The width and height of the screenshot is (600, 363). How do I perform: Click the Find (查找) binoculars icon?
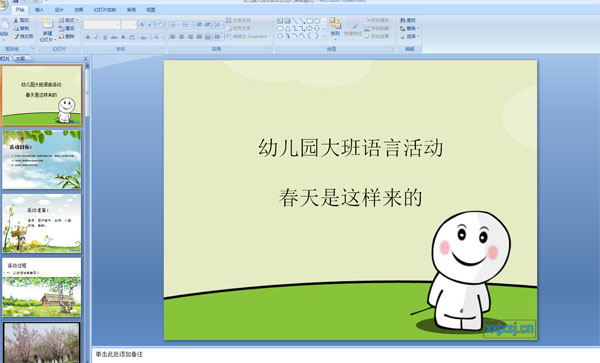(403, 20)
